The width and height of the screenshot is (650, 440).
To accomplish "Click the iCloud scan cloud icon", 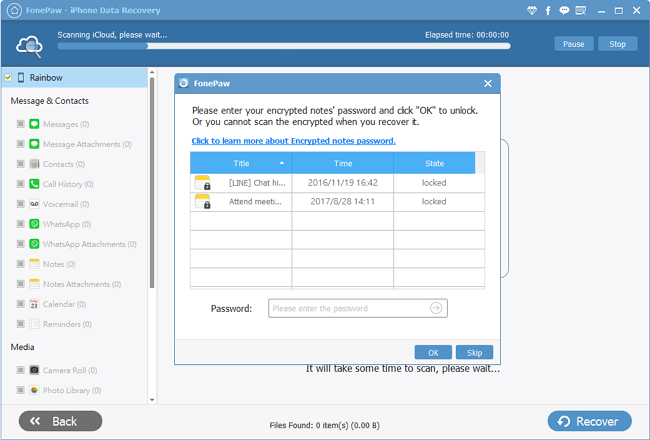I will click(29, 46).
